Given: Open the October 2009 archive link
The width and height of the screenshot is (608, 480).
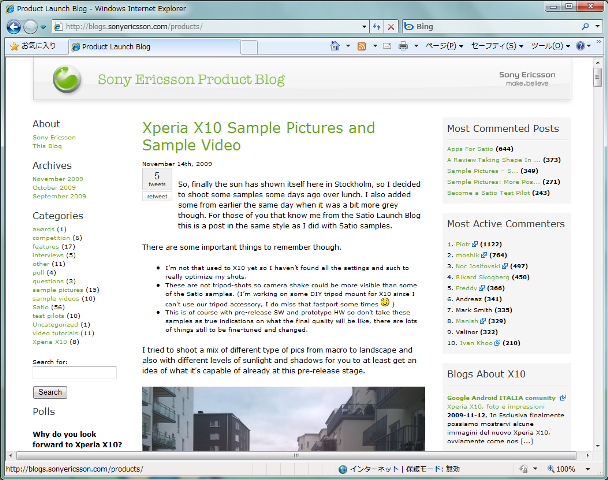Looking at the screenshot, I should click(x=54, y=188).
